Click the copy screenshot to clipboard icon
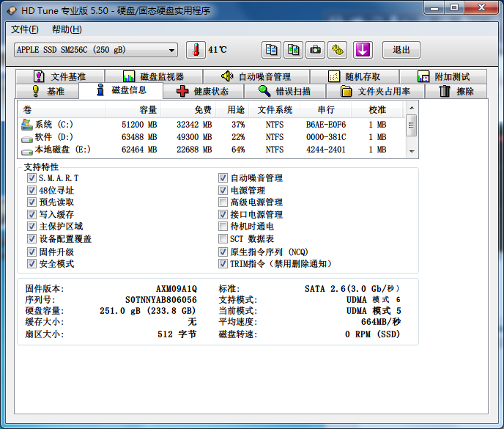 [x=293, y=50]
